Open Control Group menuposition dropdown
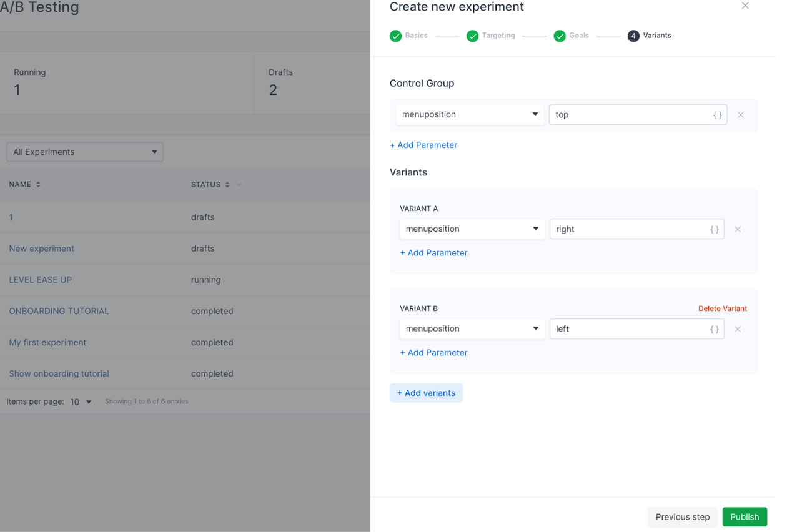 click(x=470, y=114)
